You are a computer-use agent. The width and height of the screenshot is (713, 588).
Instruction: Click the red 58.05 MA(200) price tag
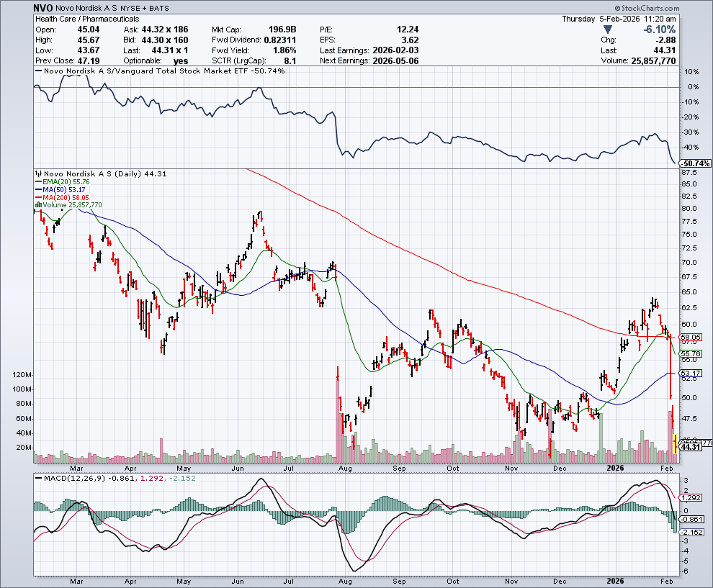point(690,337)
